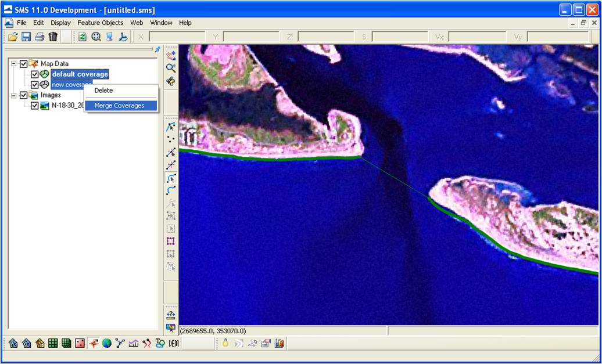Image resolution: width=602 pixels, height=364 pixels.
Task: Click the green Refresh display icon
Action: coord(83,37)
